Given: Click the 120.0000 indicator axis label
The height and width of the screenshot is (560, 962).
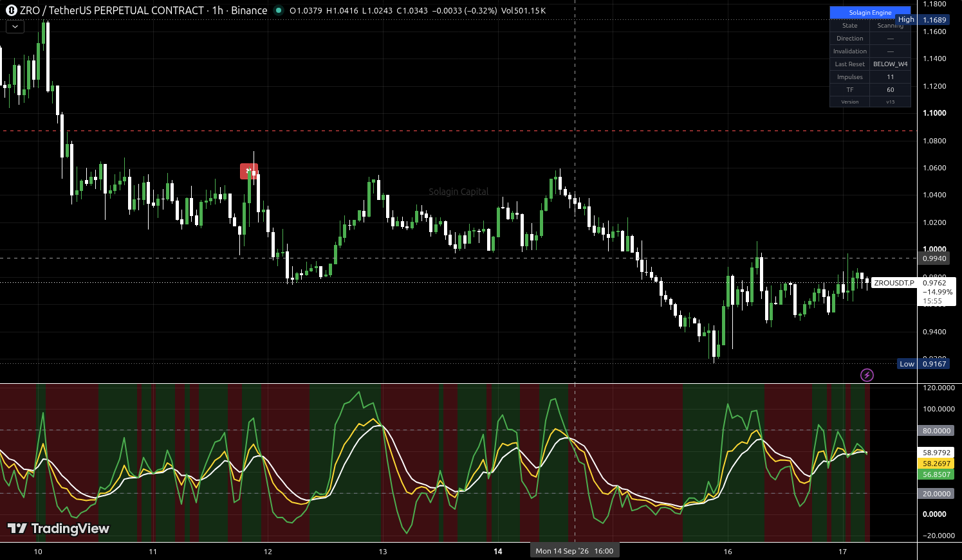Looking at the screenshot, I should [x=938, y=388].
